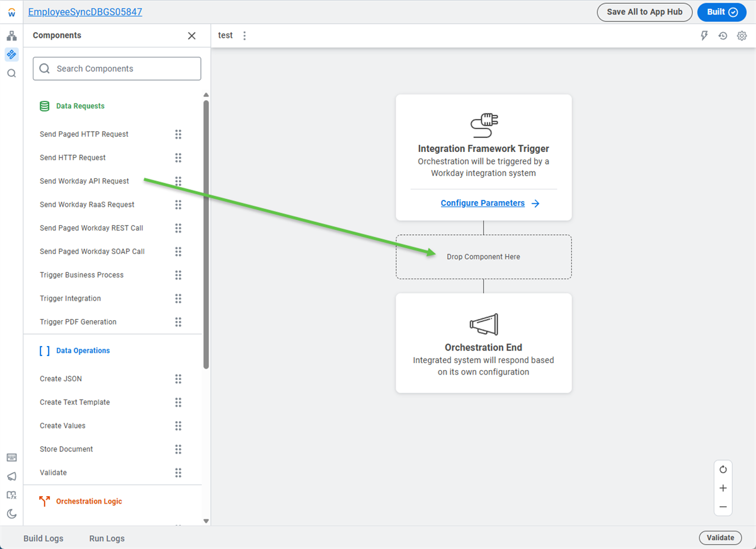This screenshot has height=549, width=756.
Task: Grab the Send Paged HTTP Request handle
Action: 178,134
